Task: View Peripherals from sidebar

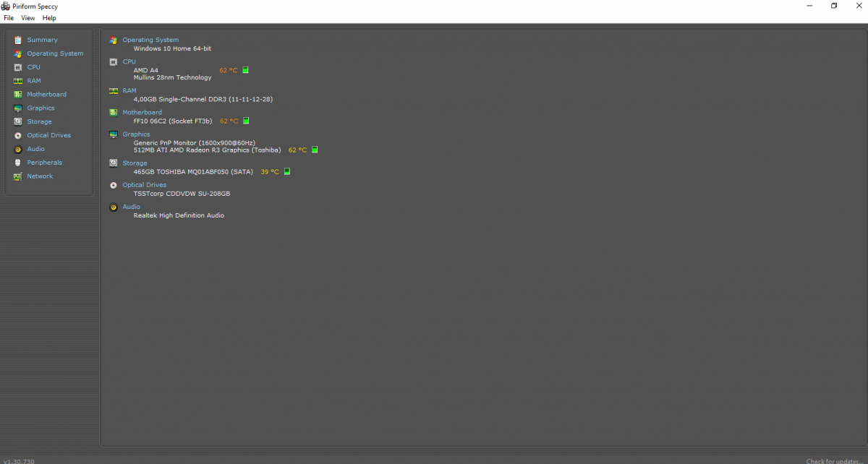Action: [44, 163]
